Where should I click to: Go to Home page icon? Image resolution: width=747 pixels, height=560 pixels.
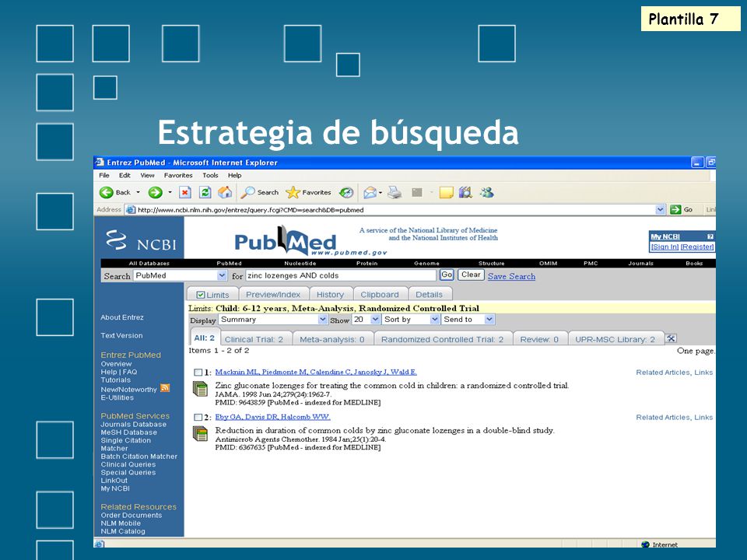tap(225, 192)
